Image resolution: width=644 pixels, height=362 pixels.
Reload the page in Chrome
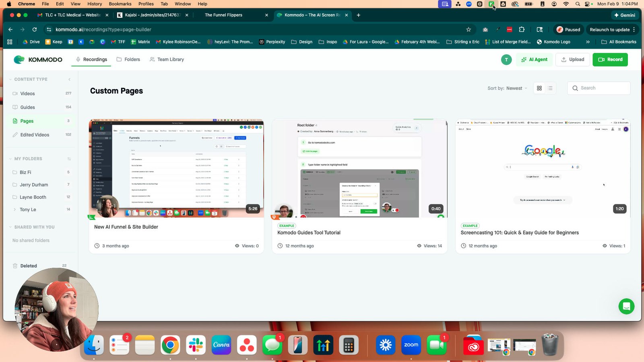(35, 29)
